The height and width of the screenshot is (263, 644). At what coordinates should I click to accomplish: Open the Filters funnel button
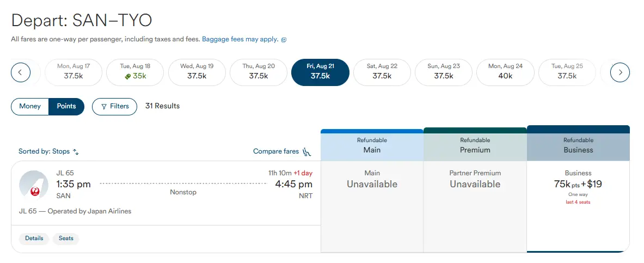click(x=114, y=106)
